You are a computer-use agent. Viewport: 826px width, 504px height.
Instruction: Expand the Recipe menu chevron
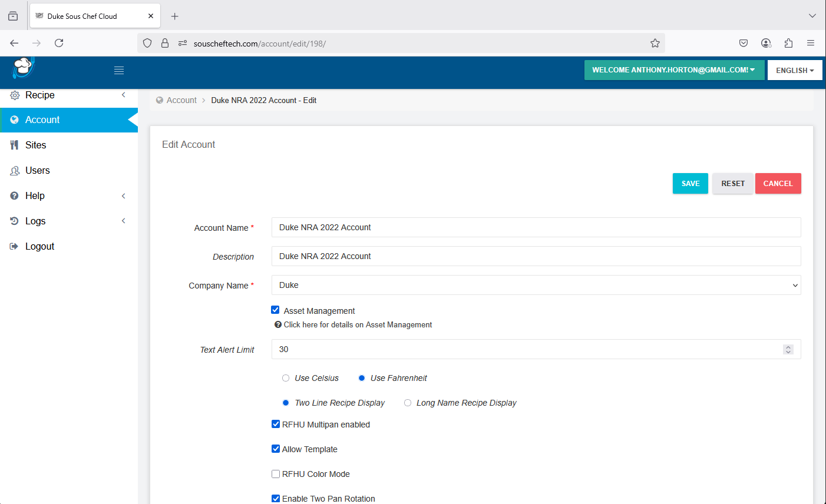click(124, 95)
